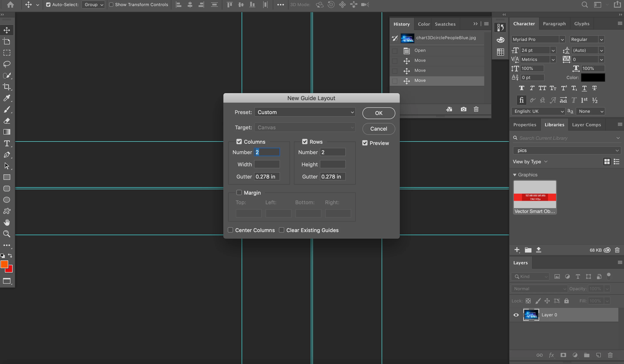Image resolution: width=624 pixels, height=364 pixels.
Task: Hide Layer 0 with eye icon
Action: [516, 315]
